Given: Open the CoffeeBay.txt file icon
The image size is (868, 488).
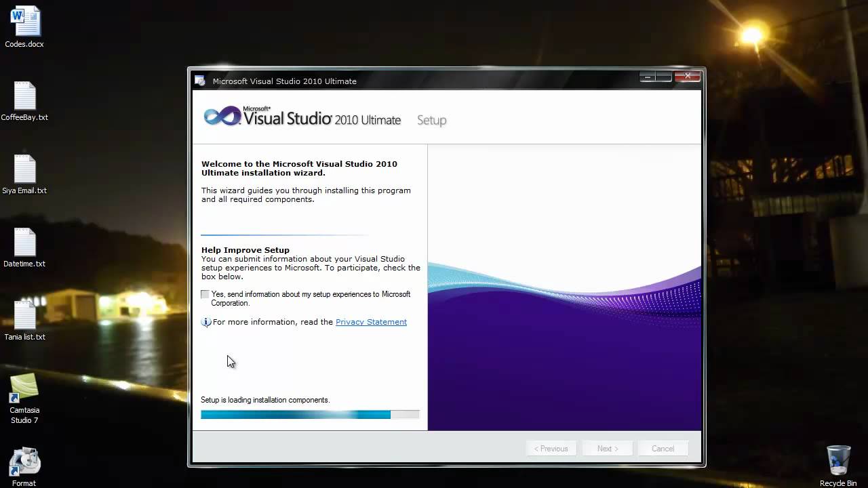Looking at the screenshot, I should [25, 96].
